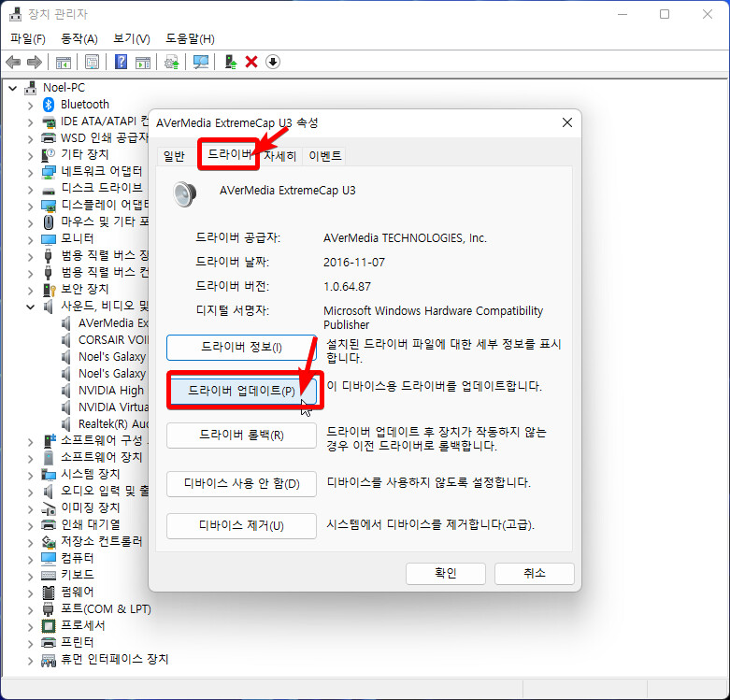The width and height of the screenshot is (730, 700).
Task: Click the disable device down-arrow icon
Action: point(273,62)
